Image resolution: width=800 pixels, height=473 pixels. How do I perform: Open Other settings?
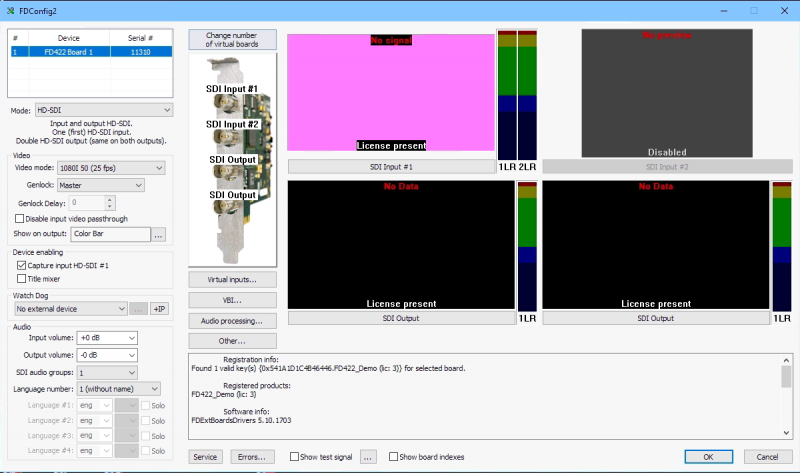[x=233, y=341]
